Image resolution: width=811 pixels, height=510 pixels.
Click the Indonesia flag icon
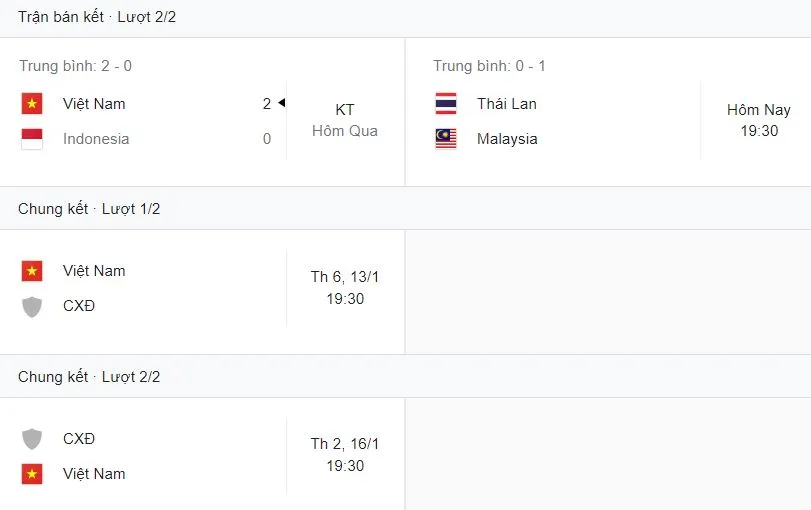click(x=32, y=139)
